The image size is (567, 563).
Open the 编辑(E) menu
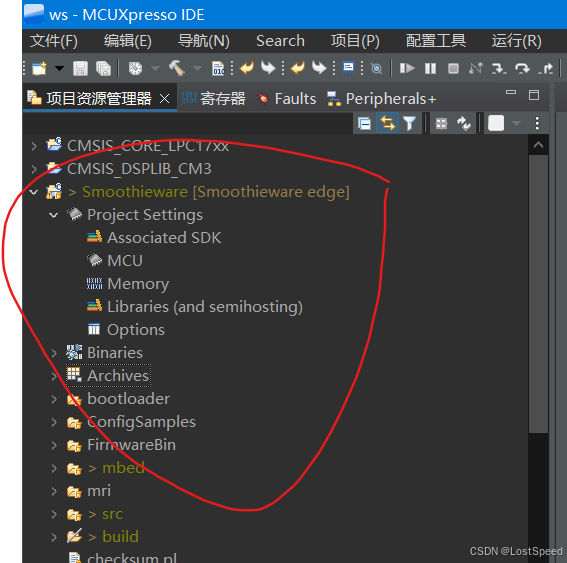click(x=128, y=41)
